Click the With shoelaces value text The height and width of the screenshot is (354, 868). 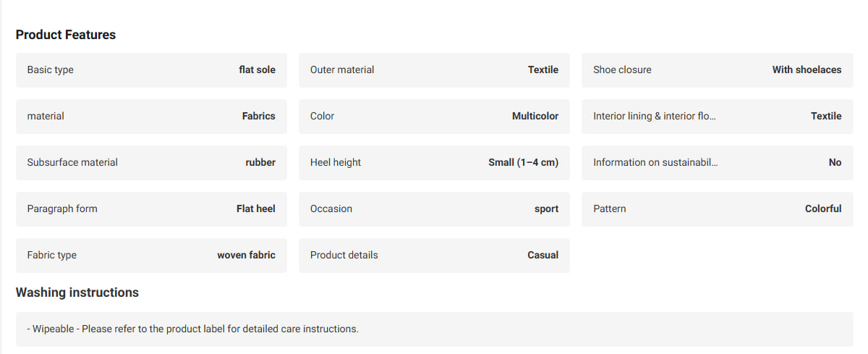pos(807,69)
